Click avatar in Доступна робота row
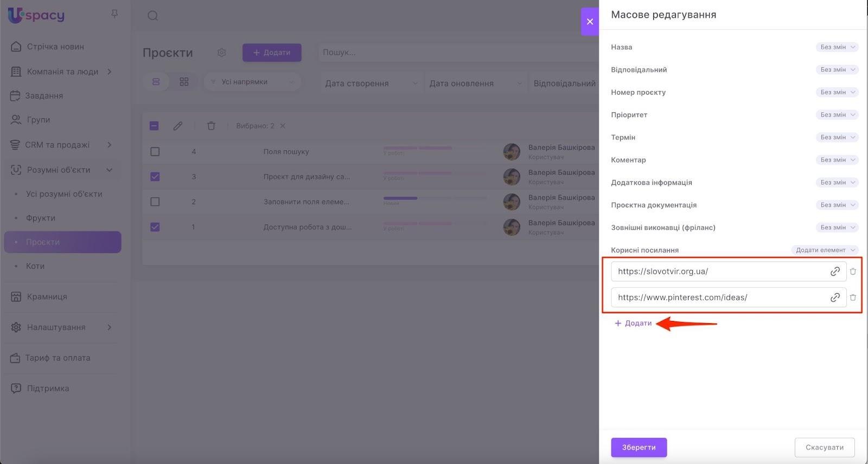The height and width of the screenshot is (464, 868). point(512,227)
